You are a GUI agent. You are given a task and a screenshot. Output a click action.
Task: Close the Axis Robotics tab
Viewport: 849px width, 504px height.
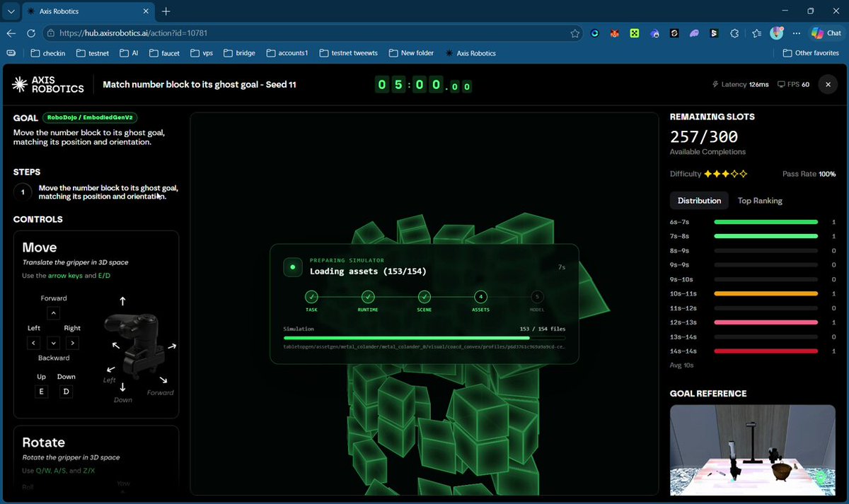click(x=146, y=11)
